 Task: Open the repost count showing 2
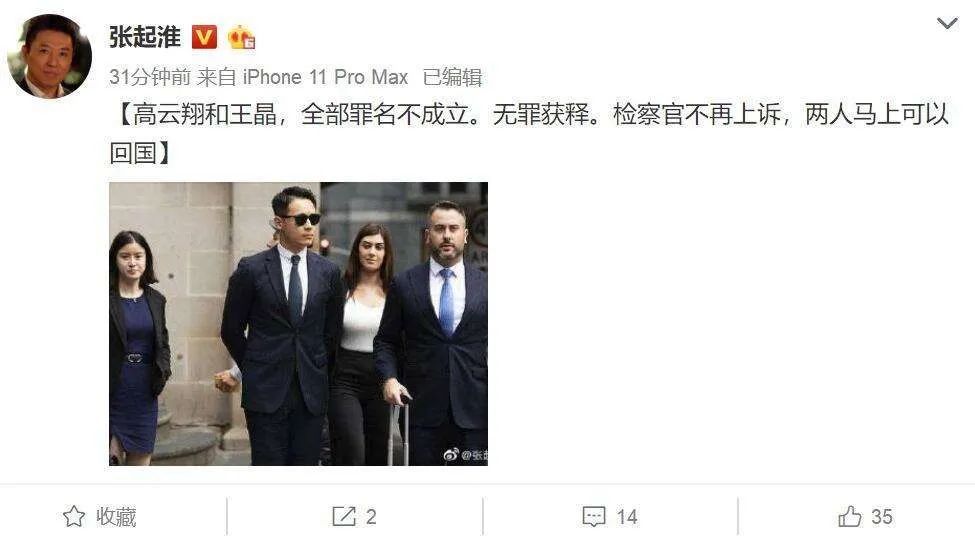click(371, 516)
